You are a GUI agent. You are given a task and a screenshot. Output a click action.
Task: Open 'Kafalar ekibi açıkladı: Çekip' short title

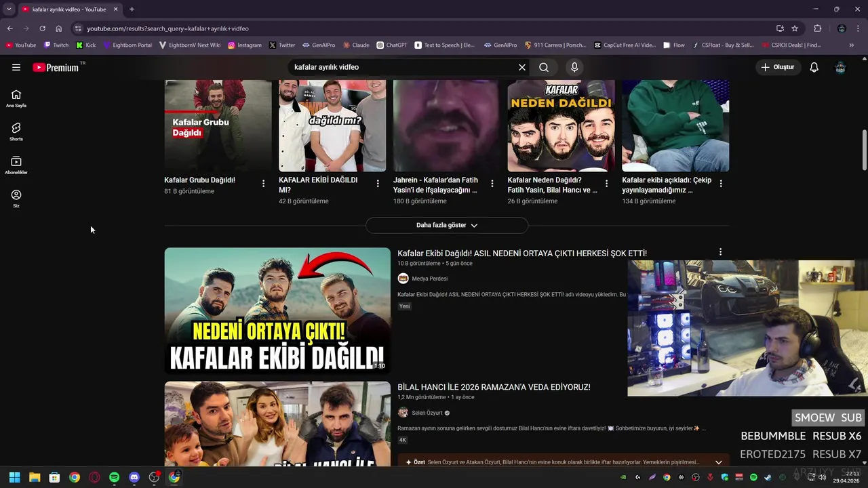point(667,185)
